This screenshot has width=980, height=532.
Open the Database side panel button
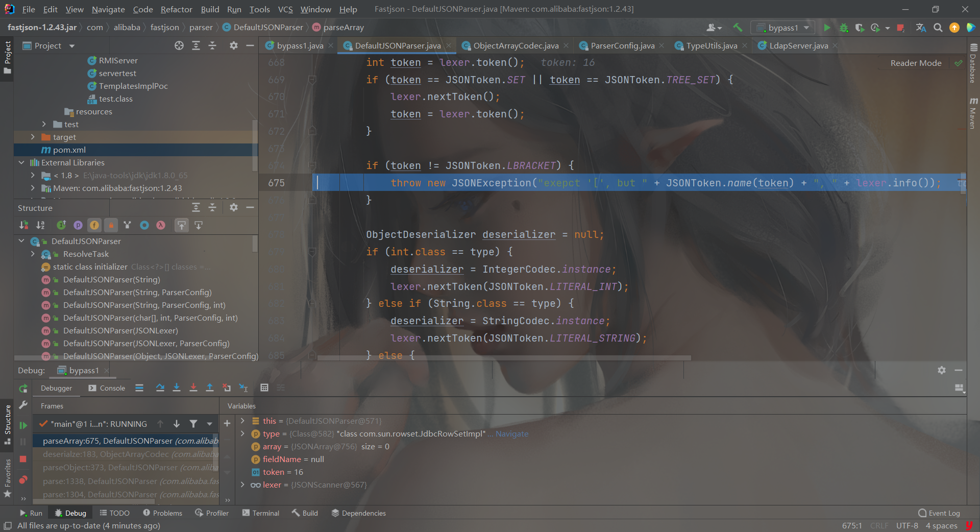(x=973, y=63)
